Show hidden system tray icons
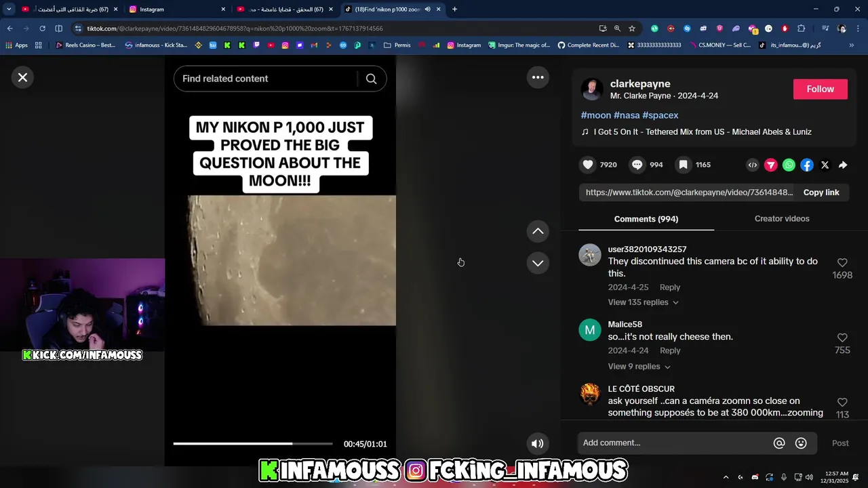Screen dimensions: 868x488 (x=726, y=477)
